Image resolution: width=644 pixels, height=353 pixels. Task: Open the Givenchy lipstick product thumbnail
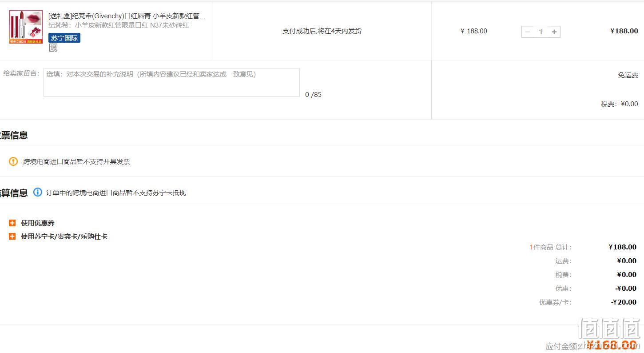click(26, 27)
